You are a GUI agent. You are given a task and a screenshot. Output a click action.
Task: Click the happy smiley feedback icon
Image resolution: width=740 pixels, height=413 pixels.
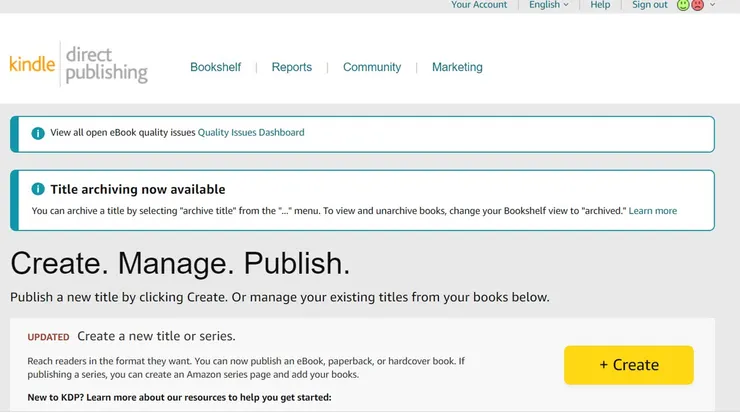(682, 5)
